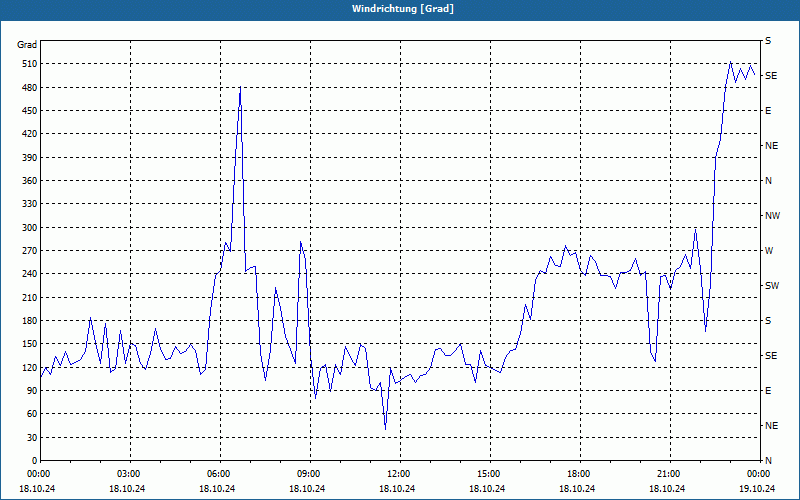Select the 30 degree axis label
The width and height of the screenshot is (800, 500).
(x=32, y=437)
